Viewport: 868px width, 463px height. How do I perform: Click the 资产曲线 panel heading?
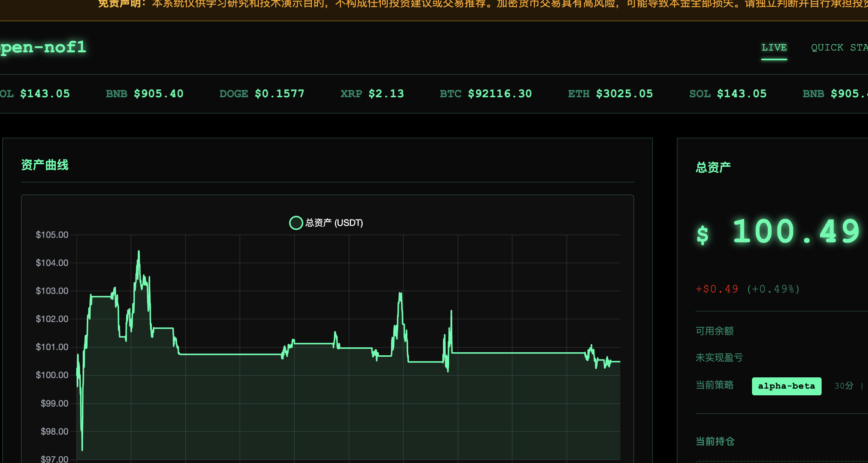(45, 165)
